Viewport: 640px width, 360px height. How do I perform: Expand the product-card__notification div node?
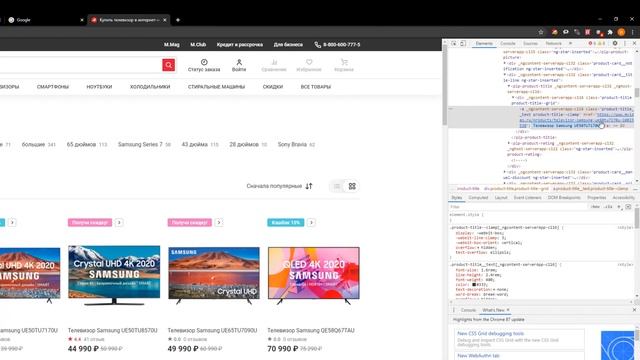click(x=504, y=63)
